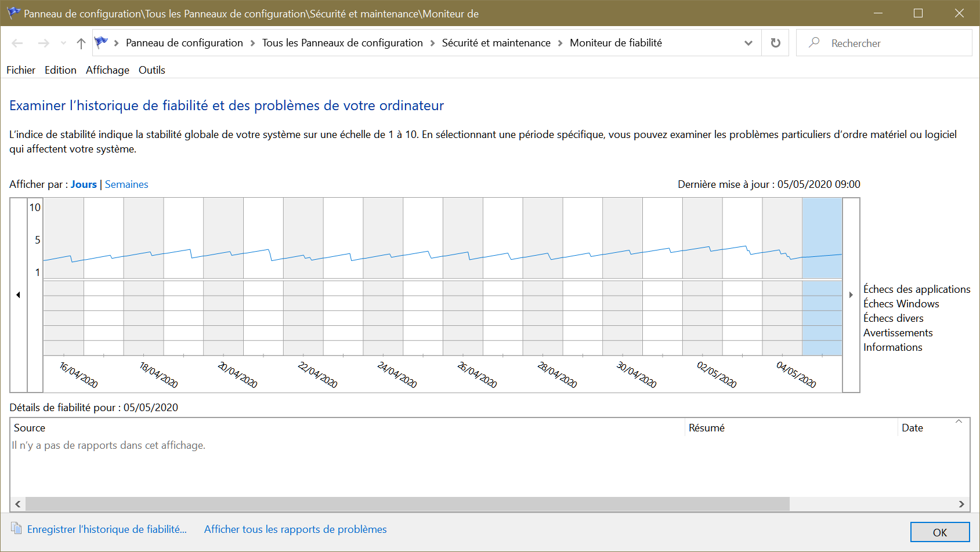Open the recent locations dropdown
Image resolution: width=980 pixels, height=552 pixels.
click(x=63, y=43)
